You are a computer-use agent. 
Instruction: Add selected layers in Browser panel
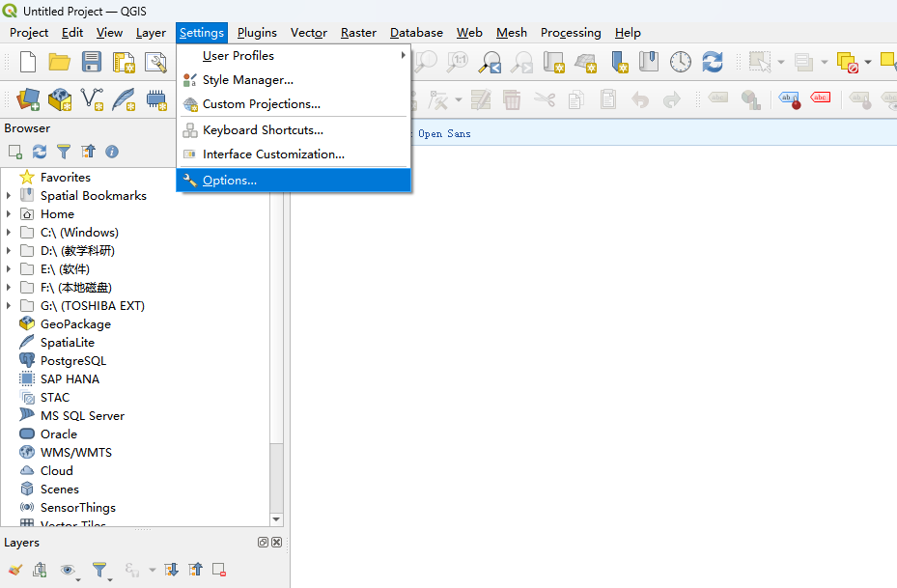pos(15,152)
